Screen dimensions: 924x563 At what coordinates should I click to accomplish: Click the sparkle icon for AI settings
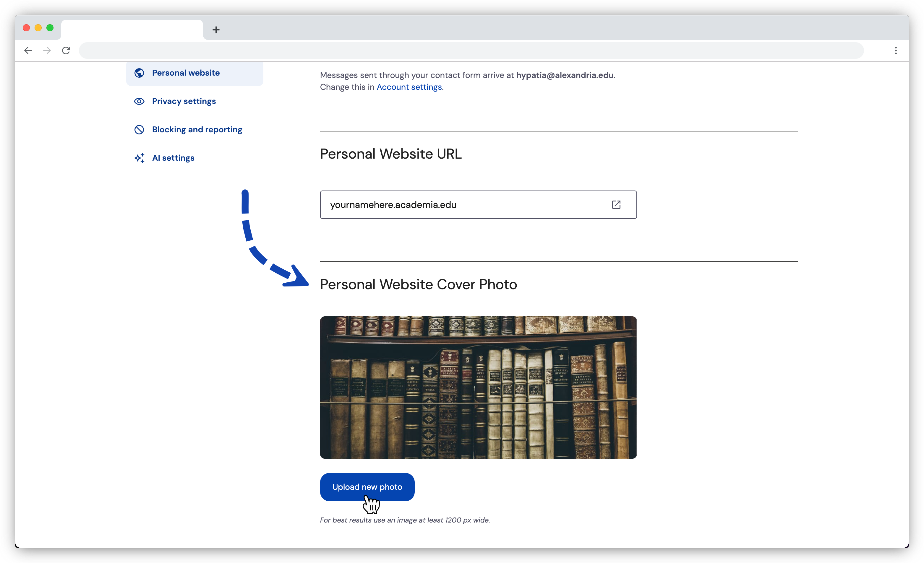pyautogui.click(x=139, y=158)
